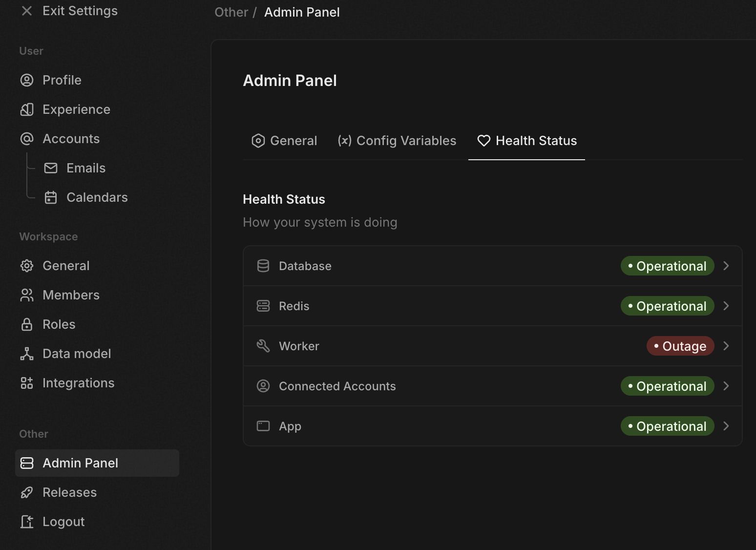Click the Data model hierarchy icon

tap(27, 354)
